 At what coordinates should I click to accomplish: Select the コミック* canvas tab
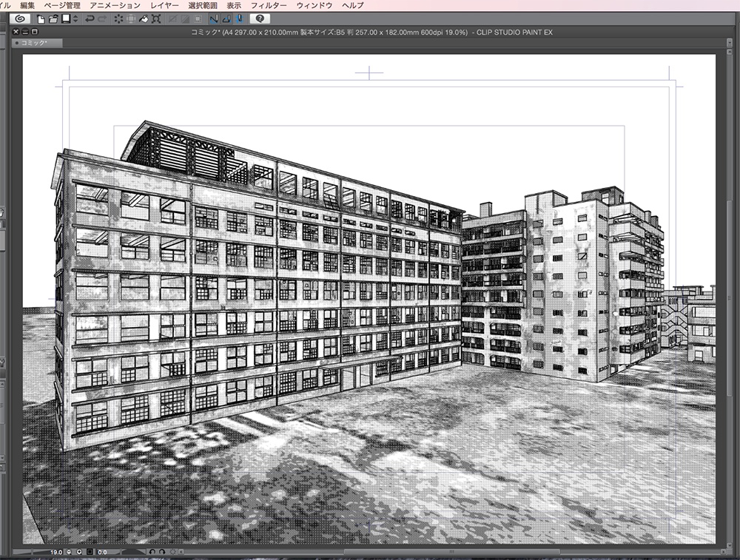(37, 43)
